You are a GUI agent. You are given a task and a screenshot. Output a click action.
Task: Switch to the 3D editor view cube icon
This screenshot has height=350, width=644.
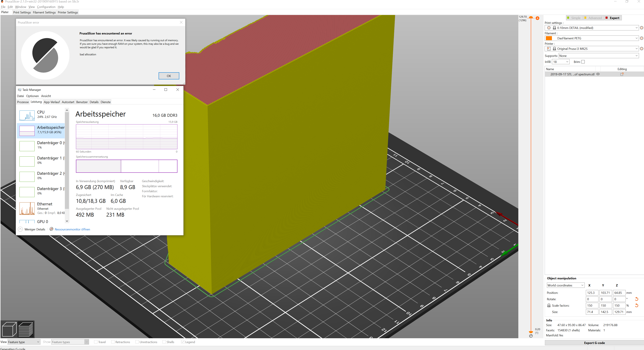pyautogui.click(x=9, y=329)
